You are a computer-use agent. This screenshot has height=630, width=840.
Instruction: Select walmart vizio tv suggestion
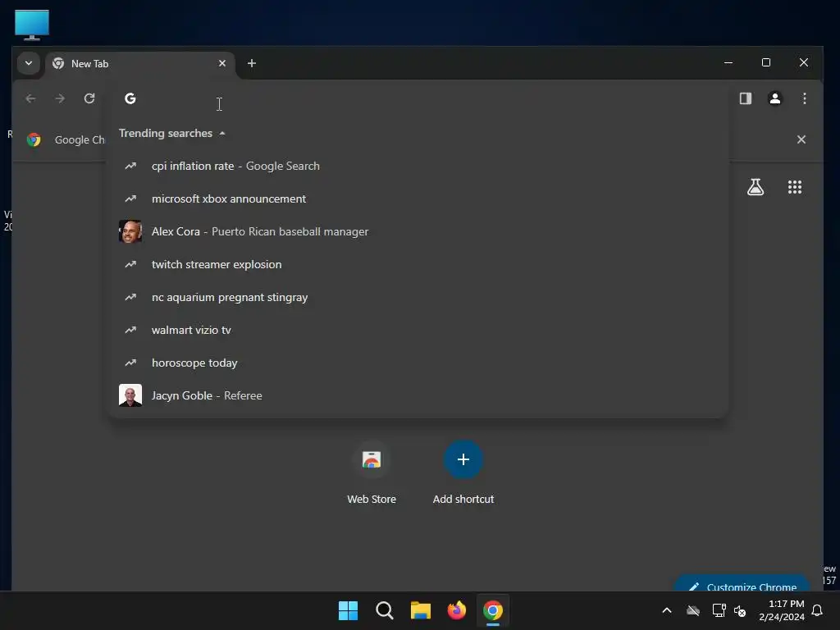coord(418,330)
